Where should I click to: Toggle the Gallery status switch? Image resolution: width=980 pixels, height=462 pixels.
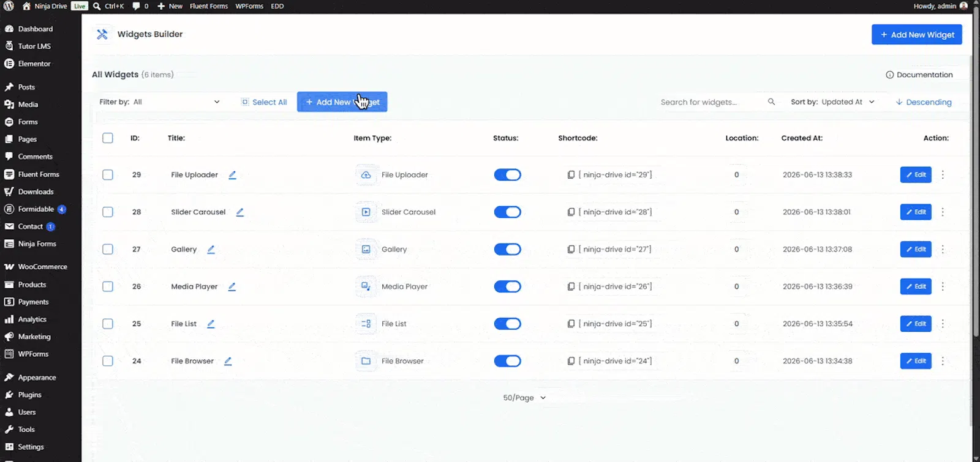(x=508, y=250)
